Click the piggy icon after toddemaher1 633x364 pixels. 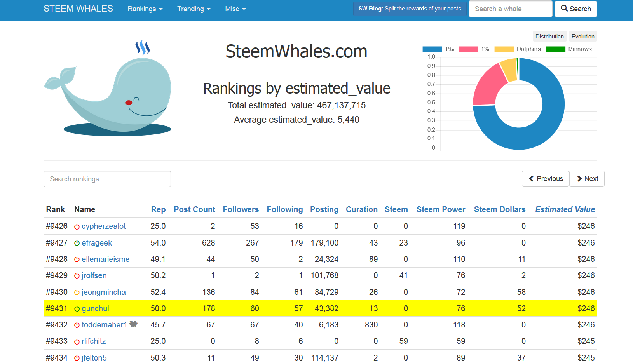pyautogui.click(x=134, y=324)
